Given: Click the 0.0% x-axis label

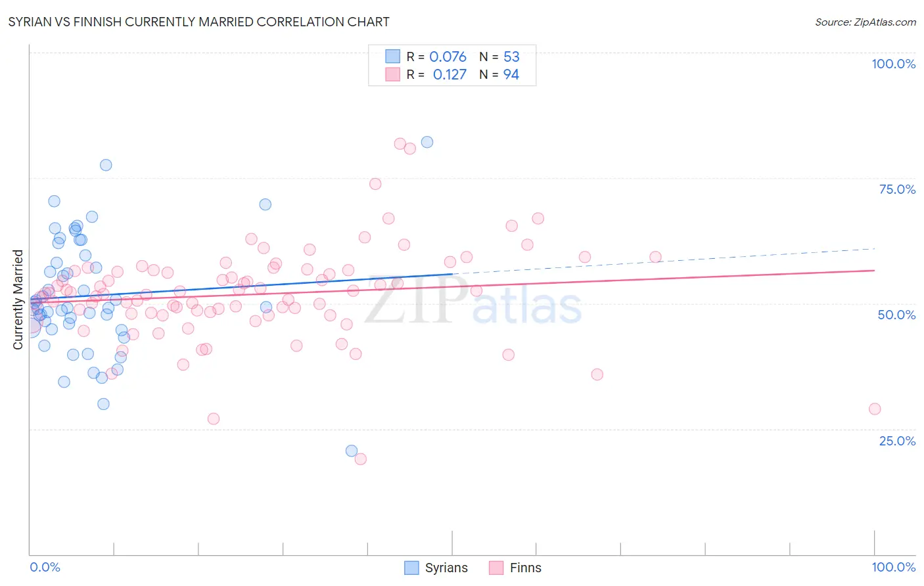Looking at the screenshot, I should pos(45,567).
